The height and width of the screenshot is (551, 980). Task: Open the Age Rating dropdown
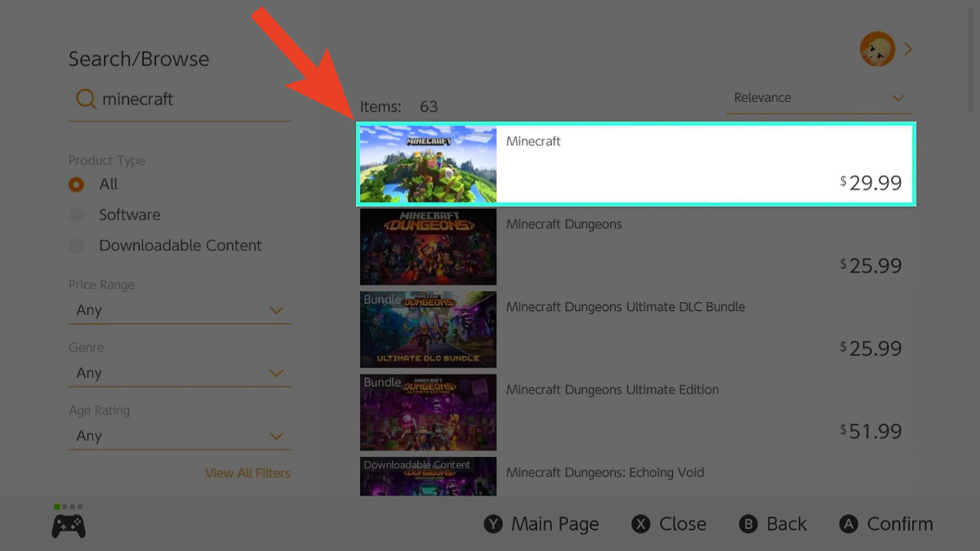180,436
